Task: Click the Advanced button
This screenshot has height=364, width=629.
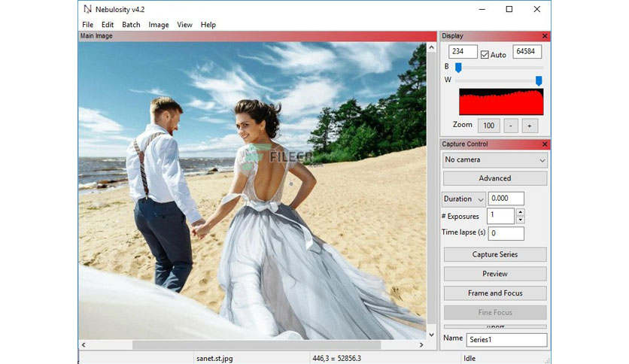Action: coord(495,178)
